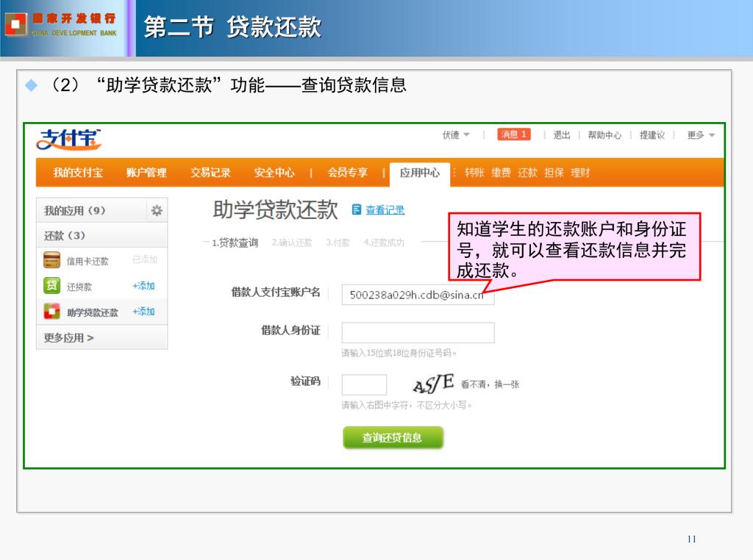
Task: Open the 交易记录 menu item
Action: 210,173
